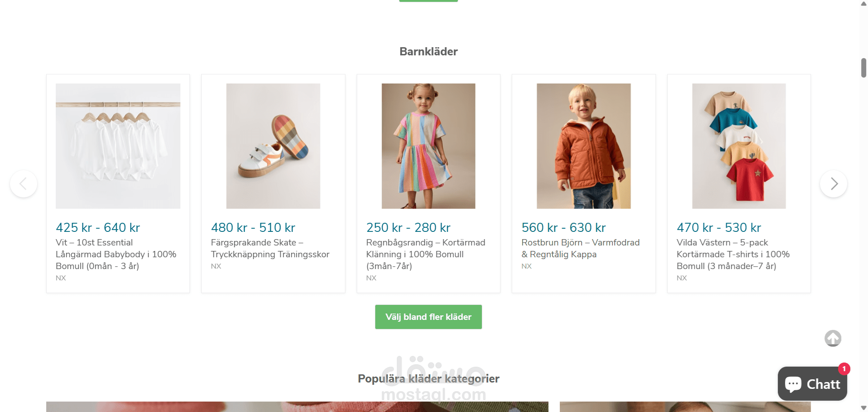
Task: Click the next carousel arrow
Action: (x=834, y=184)
